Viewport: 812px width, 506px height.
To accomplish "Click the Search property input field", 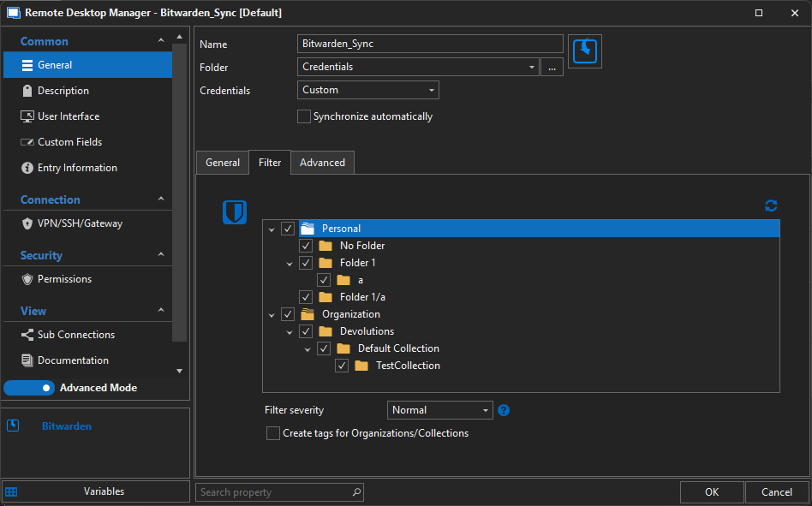I will (274, 492).
